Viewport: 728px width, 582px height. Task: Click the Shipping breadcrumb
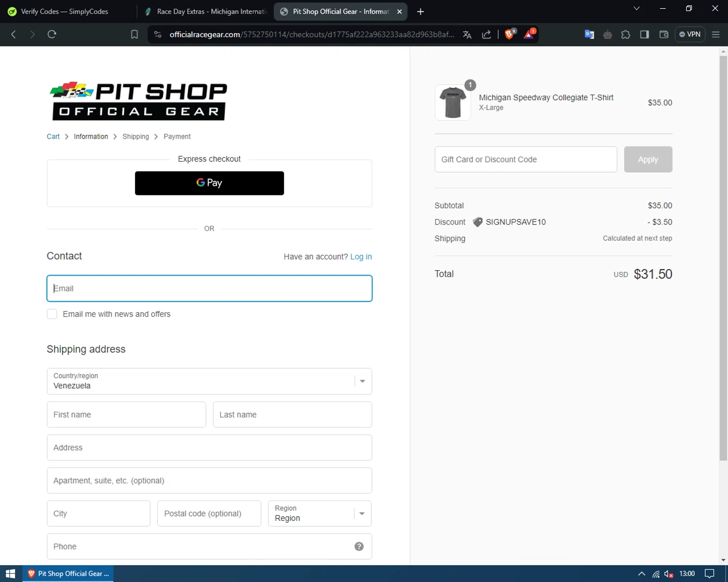[x=135, y=137]
